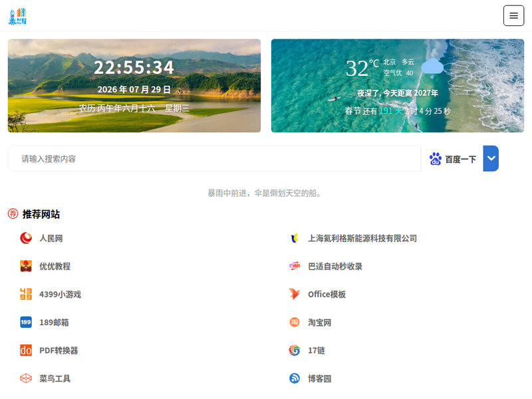Open the 菜鸟工具 link
The width and height of the screenshot is (532, 399).
(55, 378)
